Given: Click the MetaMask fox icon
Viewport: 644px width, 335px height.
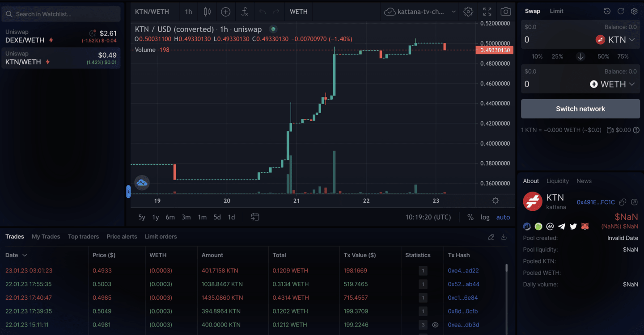Looking at the screenshot, I should [x=585, y=226].
